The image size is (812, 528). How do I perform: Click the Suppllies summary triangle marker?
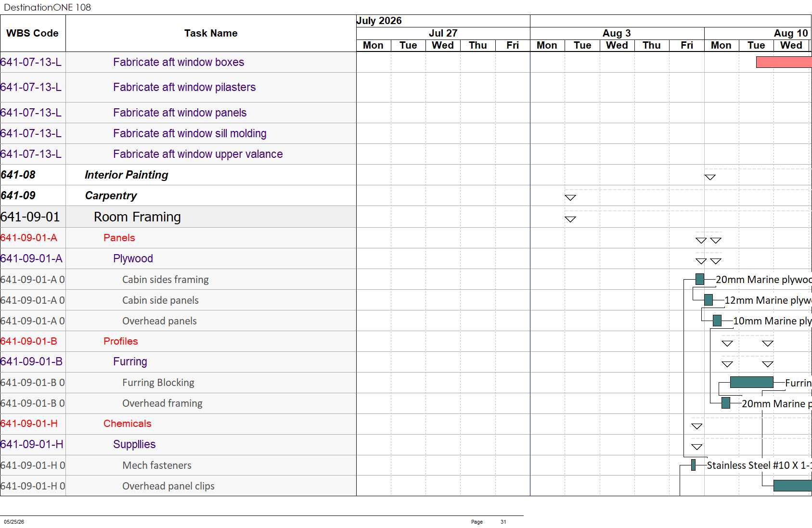point(696,447)
